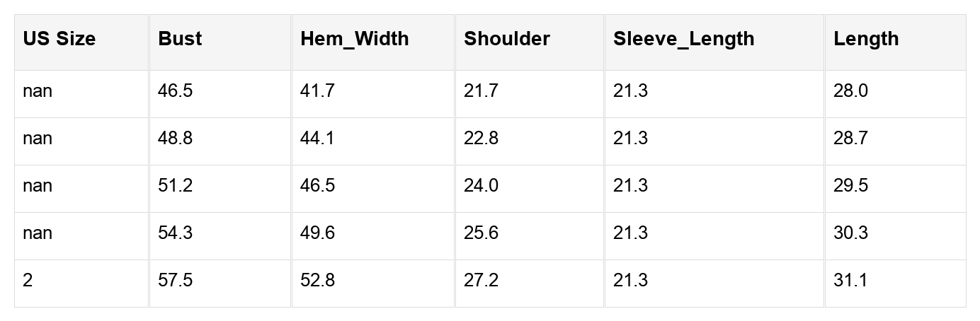Image resolution: width=980 pixels, height=321 pixels.
Task: Select the Length value 28.0
Action: [850, 91]
